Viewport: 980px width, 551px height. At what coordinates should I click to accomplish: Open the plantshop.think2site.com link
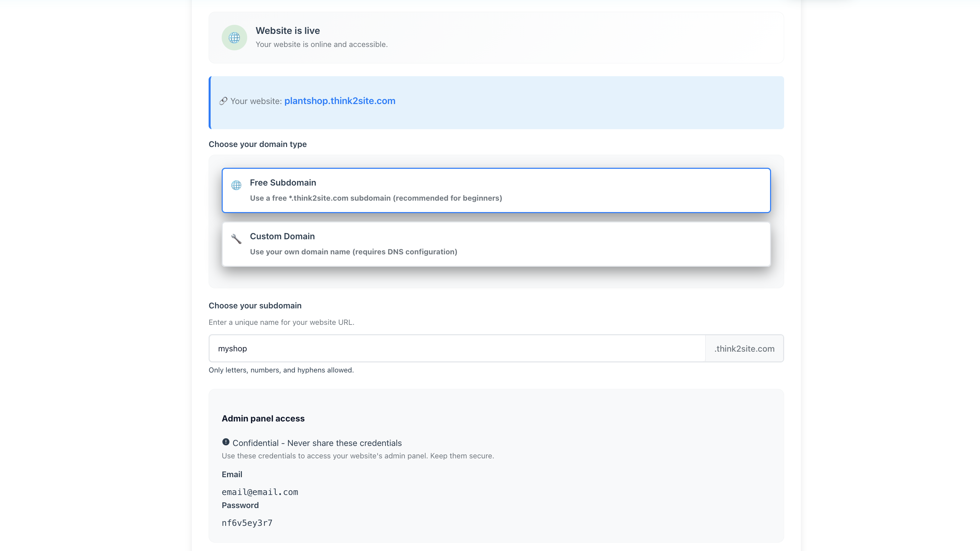coord(340,101)
